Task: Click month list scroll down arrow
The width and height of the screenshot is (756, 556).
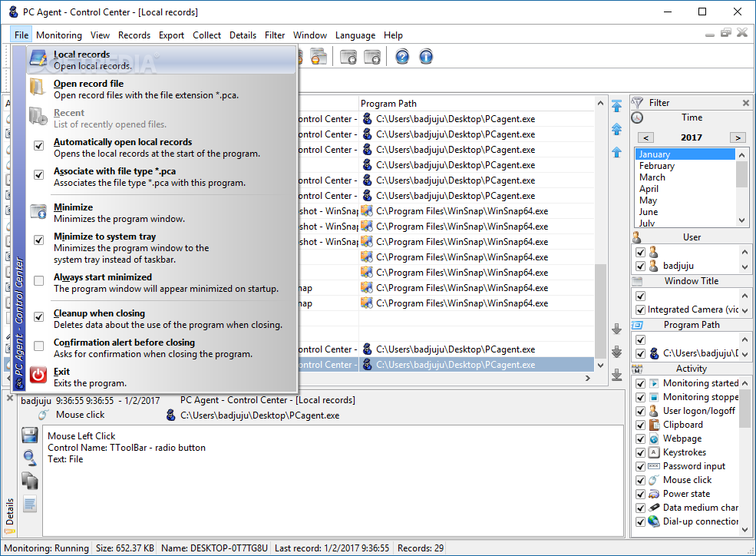Action: tap(742, 220)
